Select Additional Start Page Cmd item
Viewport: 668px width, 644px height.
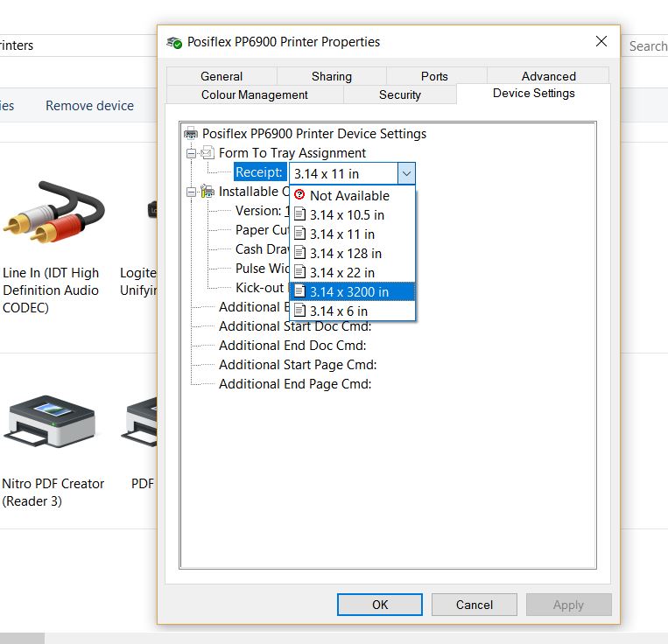click(298, 364)
